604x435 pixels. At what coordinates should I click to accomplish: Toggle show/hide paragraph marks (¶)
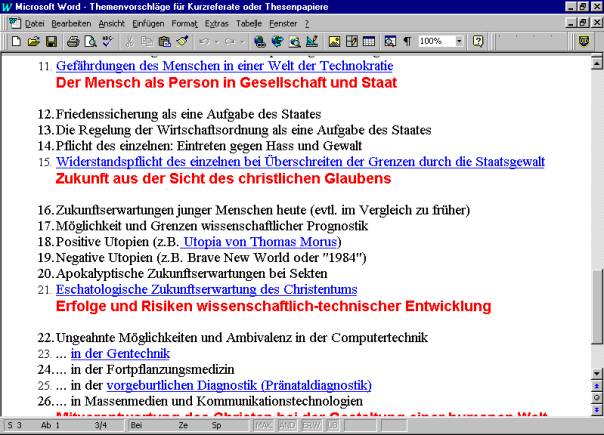click(406, 42)
